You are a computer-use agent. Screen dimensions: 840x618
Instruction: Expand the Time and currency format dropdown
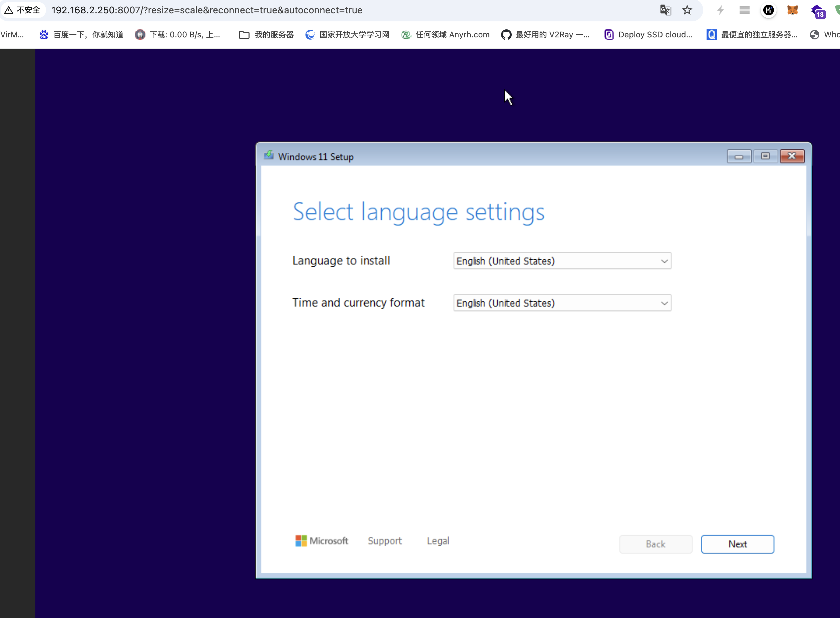tap(562, 303)
